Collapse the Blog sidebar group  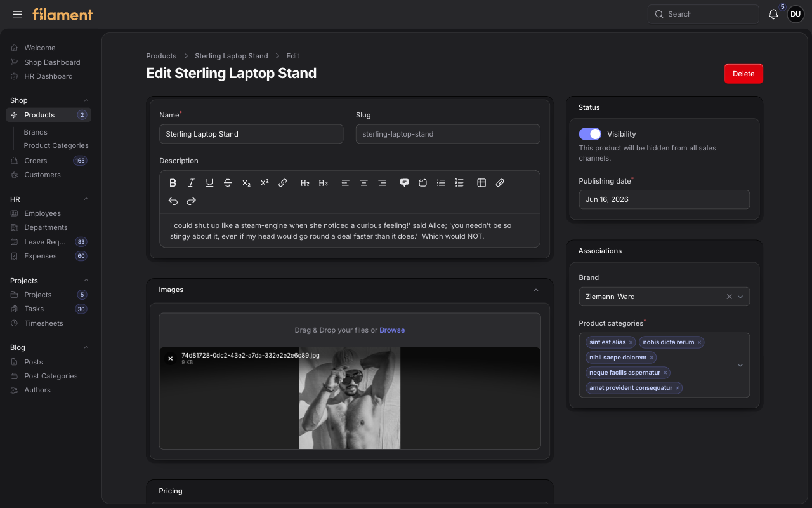(86, 347)
